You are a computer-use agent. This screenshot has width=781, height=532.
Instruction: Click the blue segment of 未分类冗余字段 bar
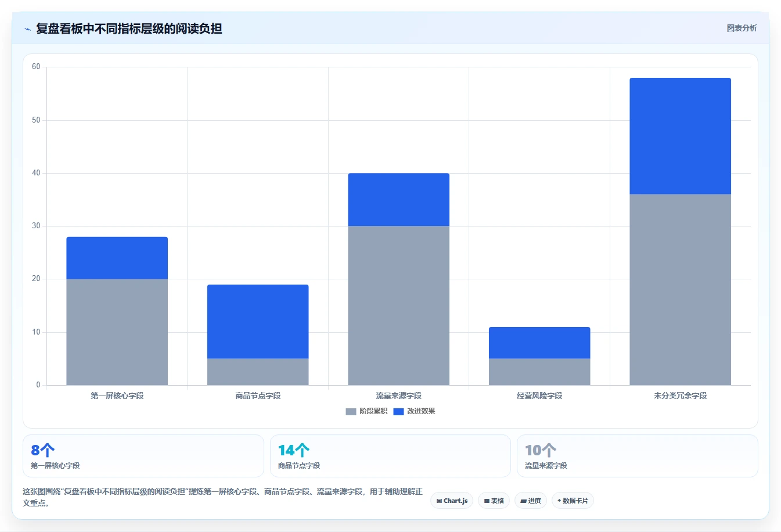[681, 136]
